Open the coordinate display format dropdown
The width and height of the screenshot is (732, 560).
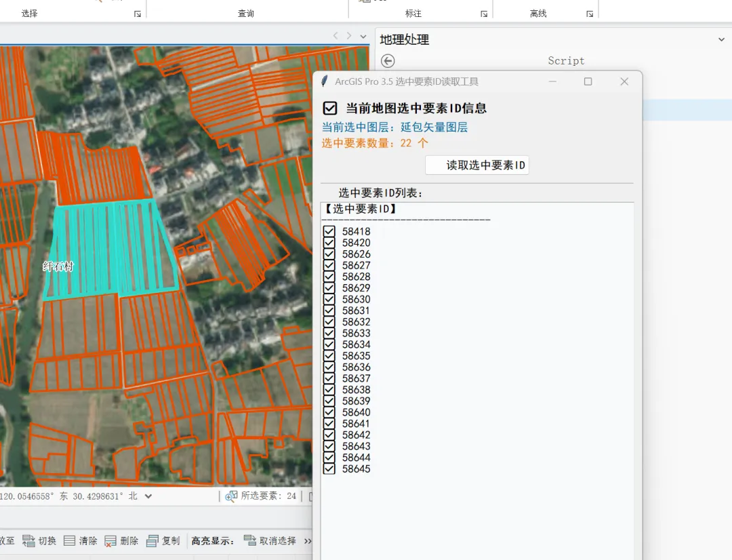[x=148, y=496]
